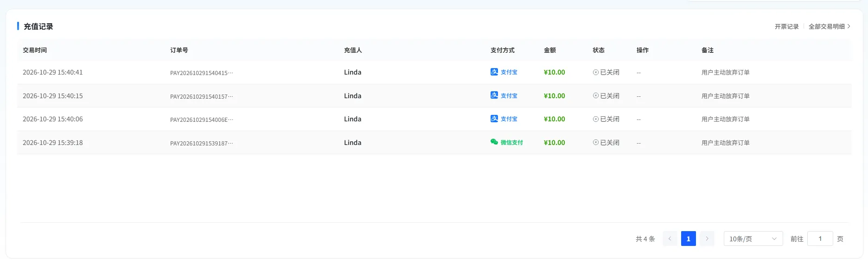The width and height of the screenshot is (868, 264).
Task: Click 订单号 column header
Action: 179,50
